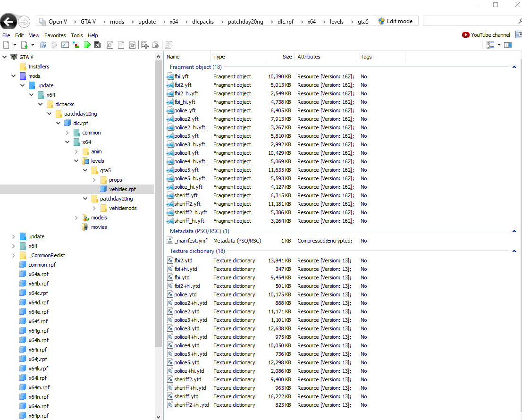Select x64e.rpf in the tree
The image size is (522, 420).
38,312
